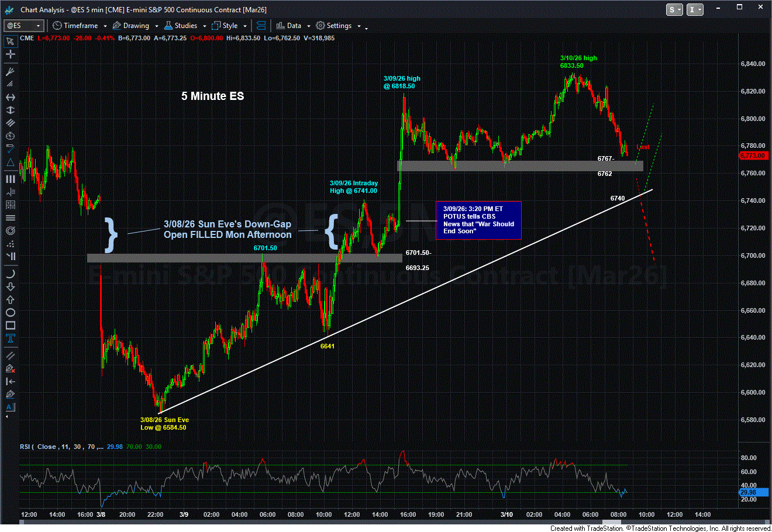Pick the ellipse drawing tool
The height and width of the screenshot is (532, 772).
point(10,312)
